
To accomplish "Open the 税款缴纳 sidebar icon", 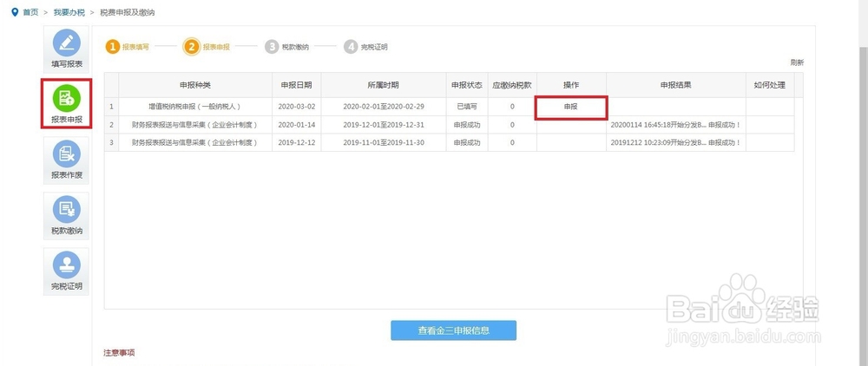I will [x=67, y=216].
